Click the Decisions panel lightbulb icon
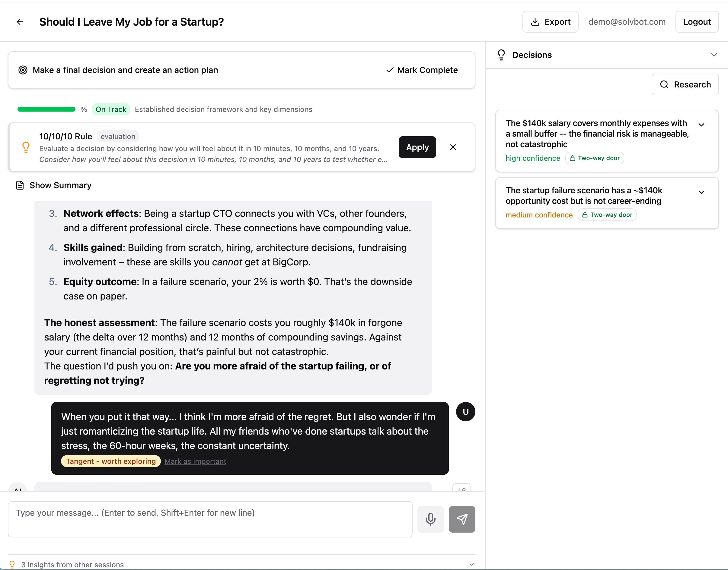This screenshot has height=570, width=728. [501, 55]
